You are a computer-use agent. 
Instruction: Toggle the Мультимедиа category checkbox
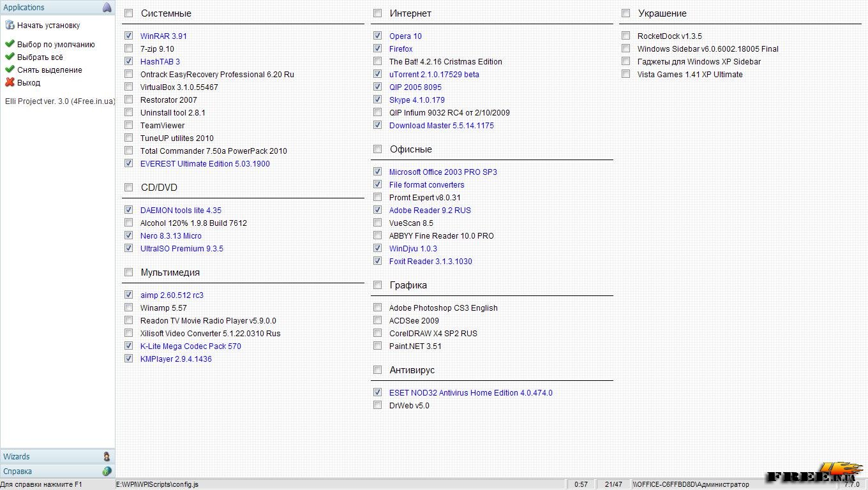click(129, 272)
